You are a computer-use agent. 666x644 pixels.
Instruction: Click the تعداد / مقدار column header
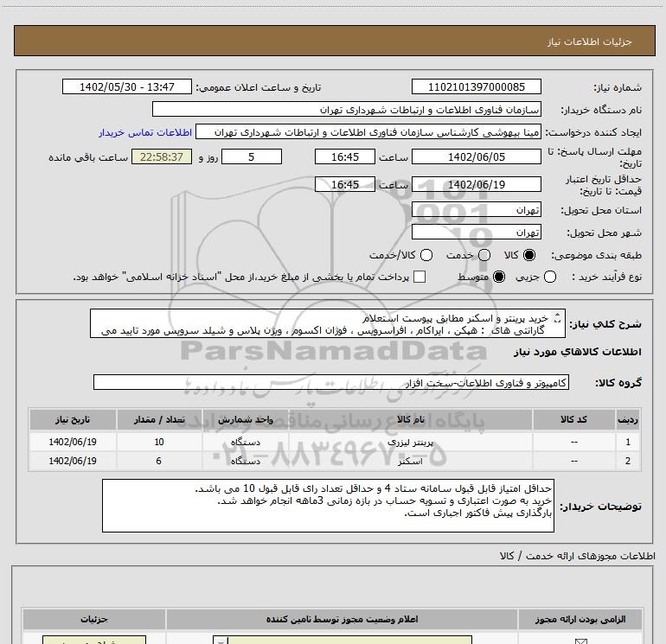click(159, 419)
